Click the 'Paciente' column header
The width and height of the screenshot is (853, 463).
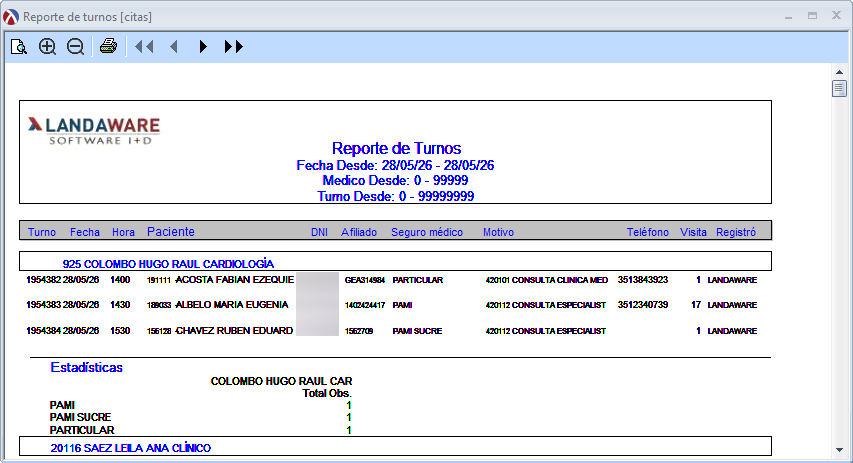[x=171, y=232]
